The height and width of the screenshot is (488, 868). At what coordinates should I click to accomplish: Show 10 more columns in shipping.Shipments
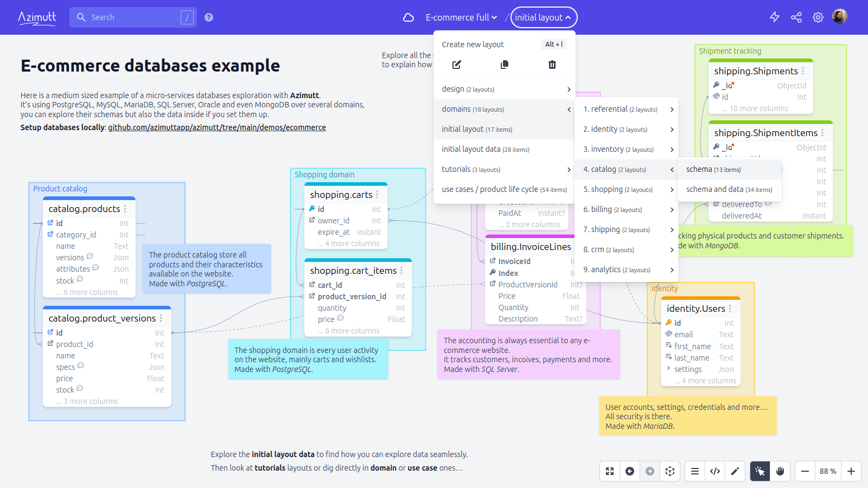[755, 108]
